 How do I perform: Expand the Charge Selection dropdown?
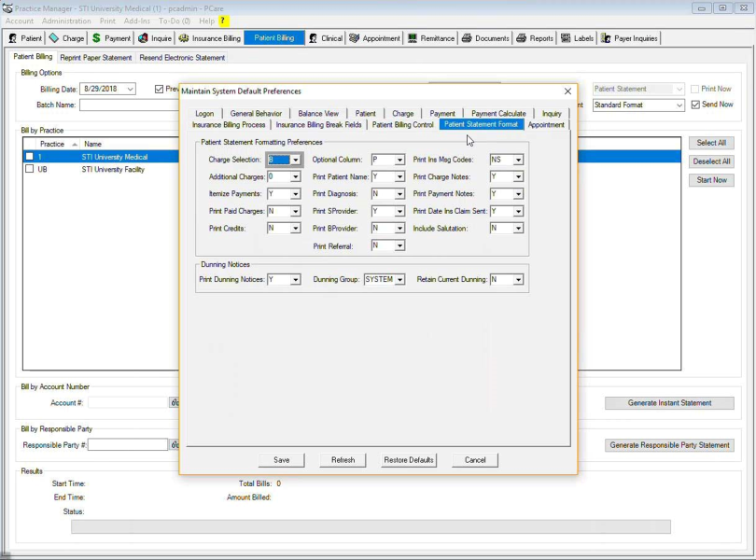pos(296,161)
